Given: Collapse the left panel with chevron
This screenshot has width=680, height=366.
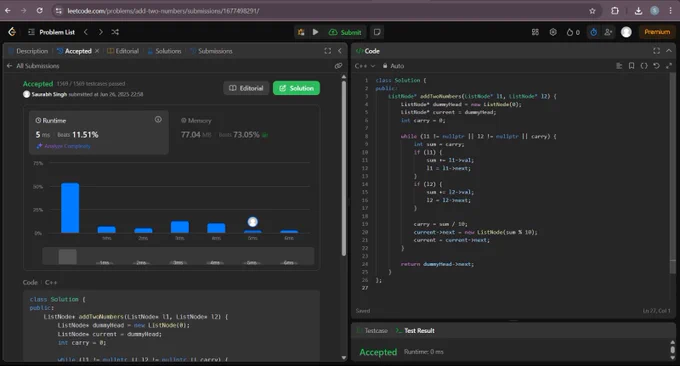Looking at the screenshot, I should tap(340, 51).
